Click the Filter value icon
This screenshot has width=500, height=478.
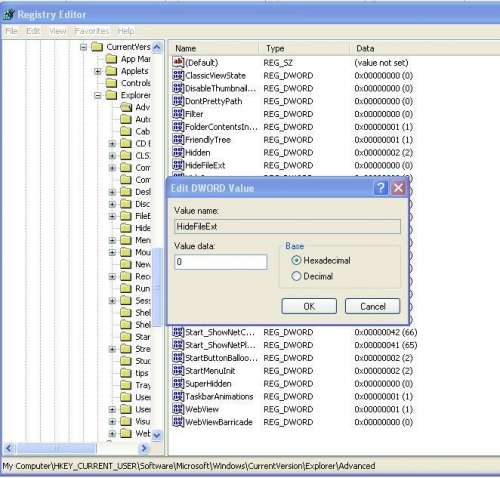pos(178,114)
